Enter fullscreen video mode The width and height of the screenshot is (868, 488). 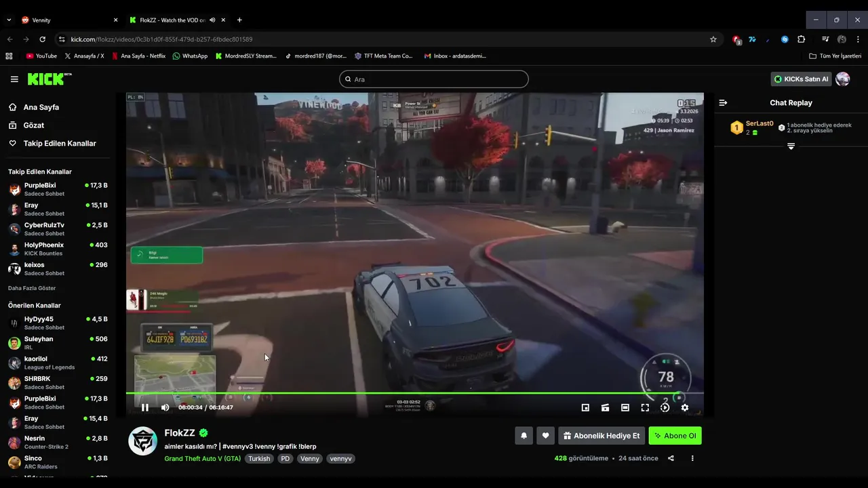(645, 407)
